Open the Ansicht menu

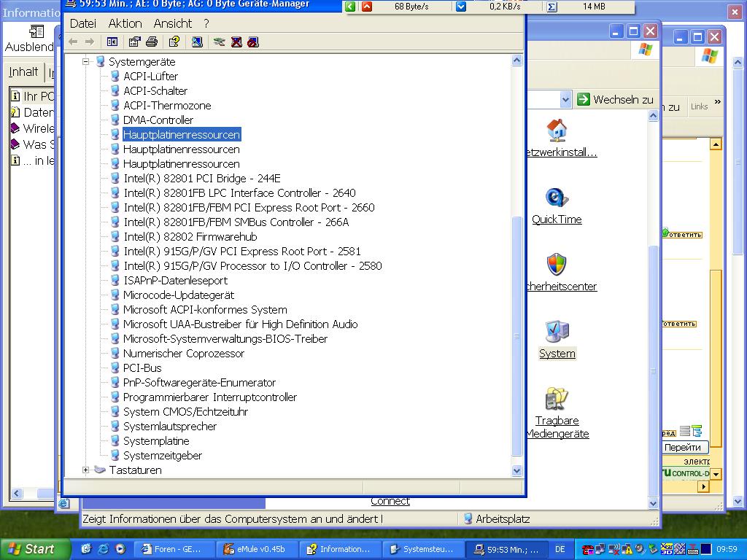click(x=172, y=23)
